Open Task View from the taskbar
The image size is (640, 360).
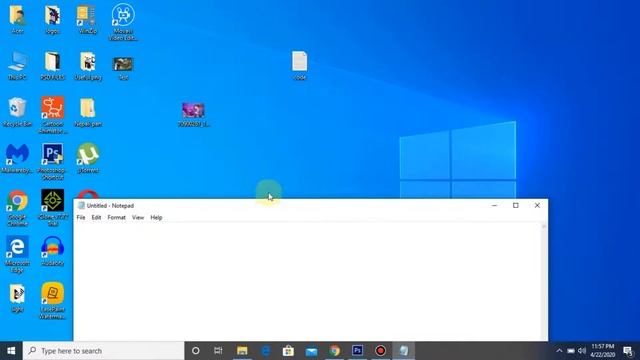[x=218, y=351]
